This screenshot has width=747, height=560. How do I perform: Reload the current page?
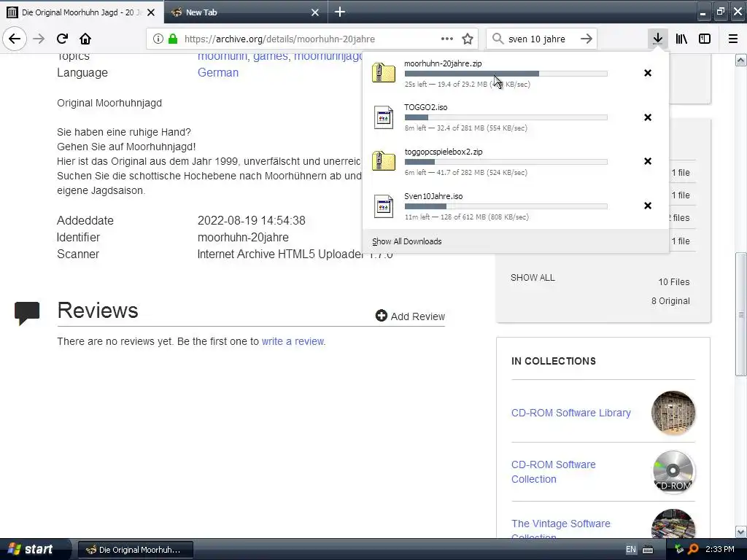(62, 39)
